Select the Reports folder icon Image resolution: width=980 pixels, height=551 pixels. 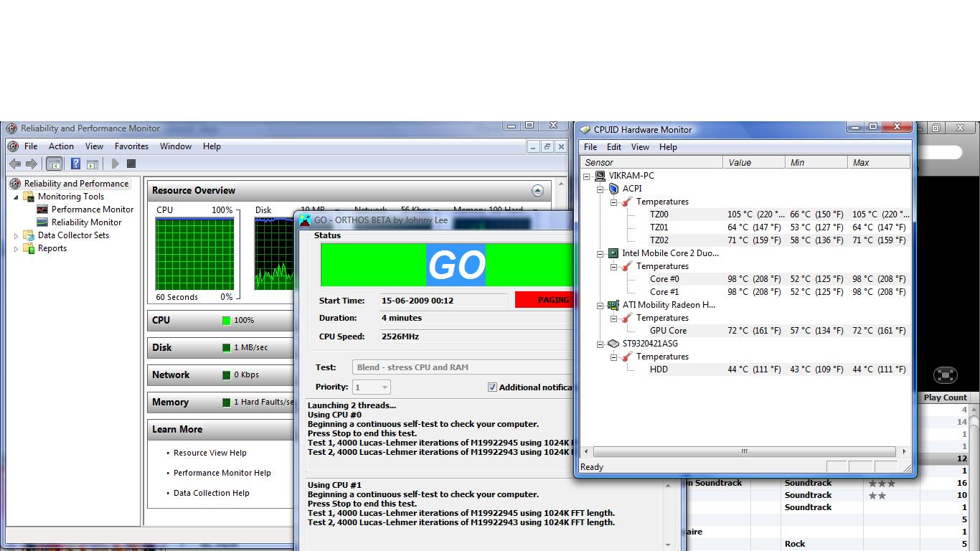coord(29,248)
